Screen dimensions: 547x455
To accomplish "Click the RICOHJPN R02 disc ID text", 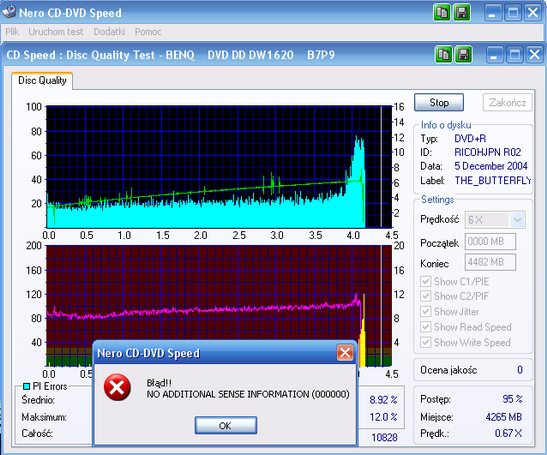I will coord(487,152).
